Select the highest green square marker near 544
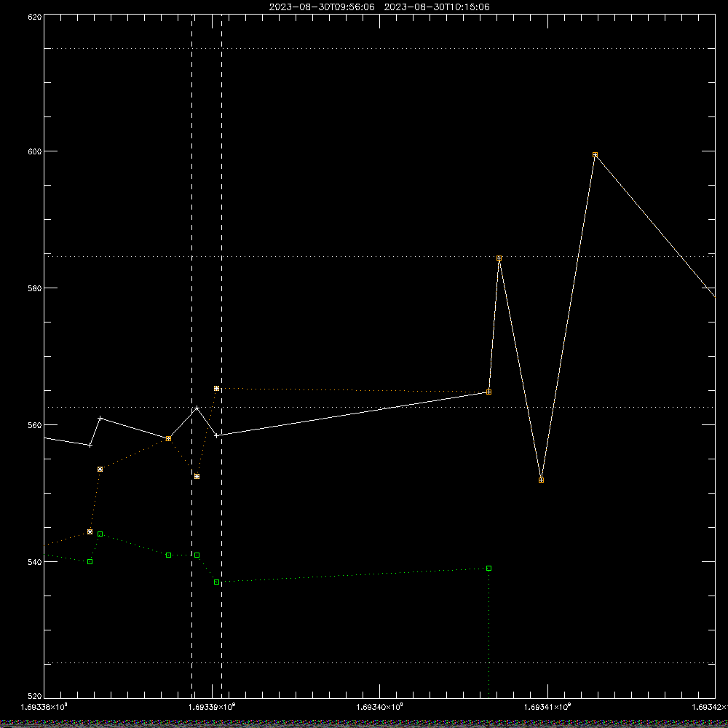Screen dimensions: 728x728 (100, 534)
